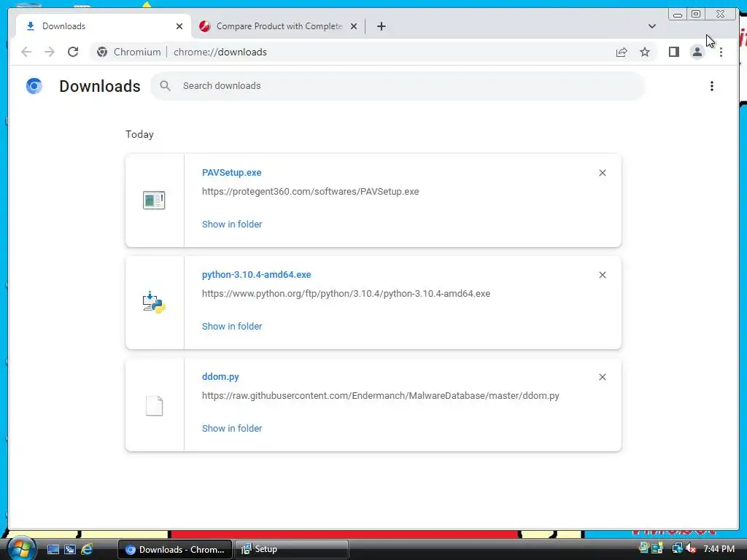The image size is (747, 560).
Task: Select Downloads - Chromium taskbar button
Action: click(x=175, y=549)
